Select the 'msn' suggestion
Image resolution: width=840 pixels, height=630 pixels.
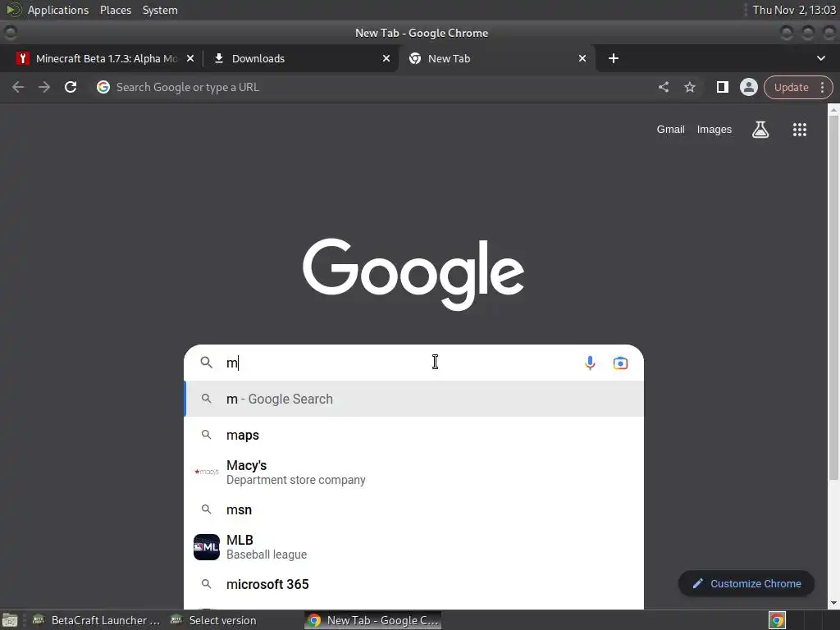pyautogui.click(x=413, y=509)
